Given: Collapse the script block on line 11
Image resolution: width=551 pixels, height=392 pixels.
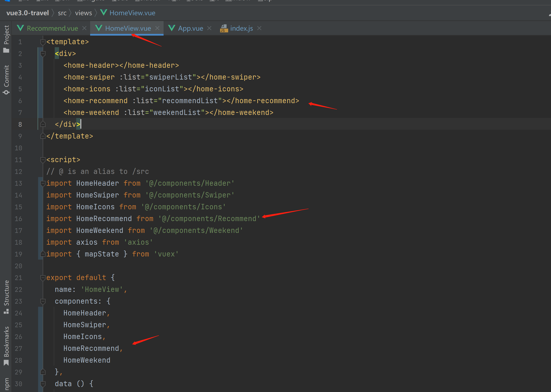Looking at the screenshot, I should (43, 160).
